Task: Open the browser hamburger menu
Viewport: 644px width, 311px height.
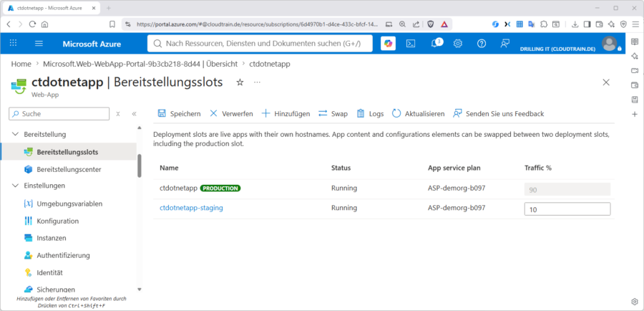Action: pyautogui.click(x=635, y=24)
